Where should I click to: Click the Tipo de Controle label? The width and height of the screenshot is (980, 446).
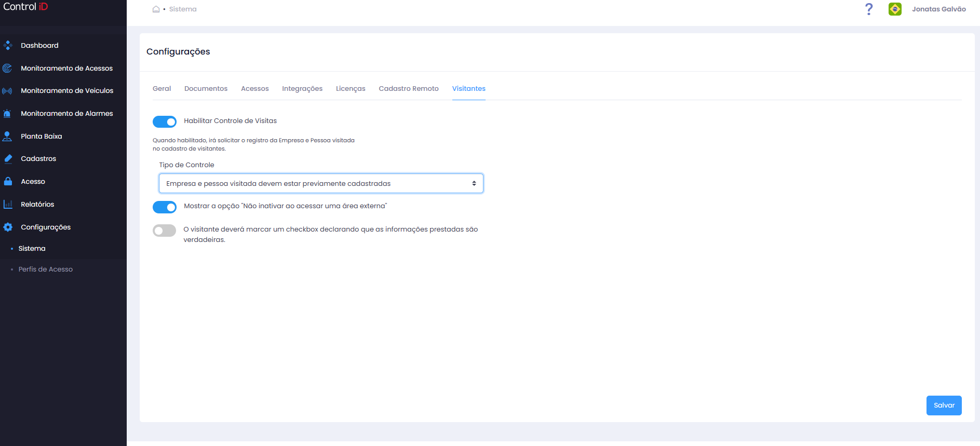[186, 165]
